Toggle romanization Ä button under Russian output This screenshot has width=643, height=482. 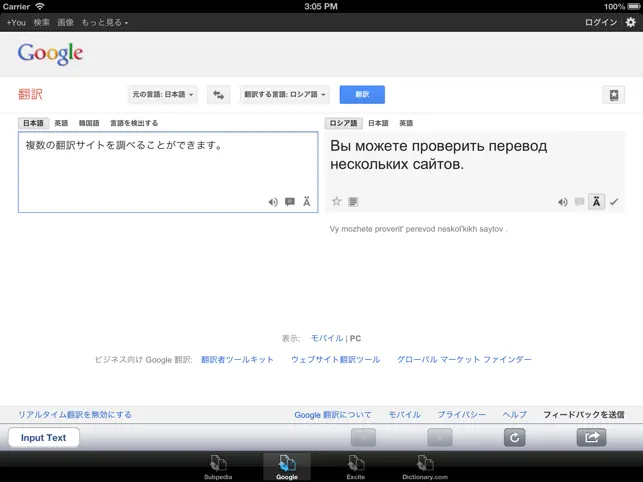click(x=596, y=202)
